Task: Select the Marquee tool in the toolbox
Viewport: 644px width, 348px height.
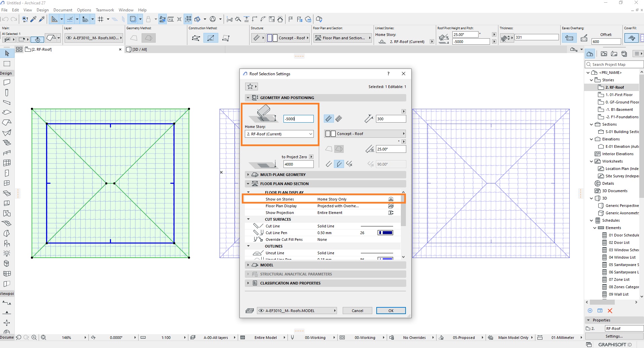Action: pos(7,64)
